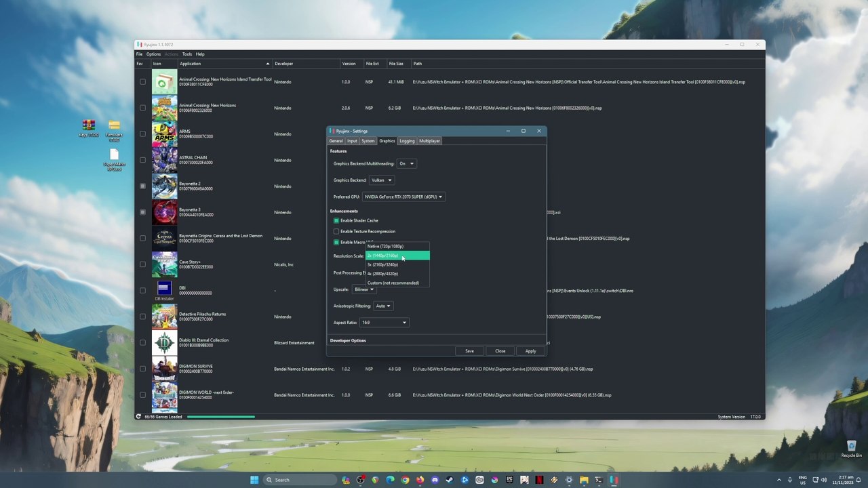Viewport: 868px width, 488px height.
Task: Open the Help menu in Ryujinx
Action: click(200, 54)
